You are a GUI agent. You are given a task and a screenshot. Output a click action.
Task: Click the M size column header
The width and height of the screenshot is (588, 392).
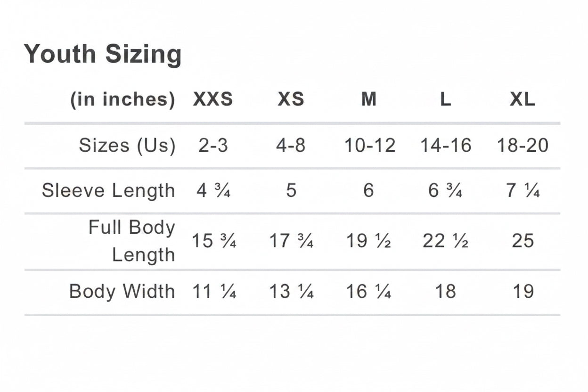[368, 99]
